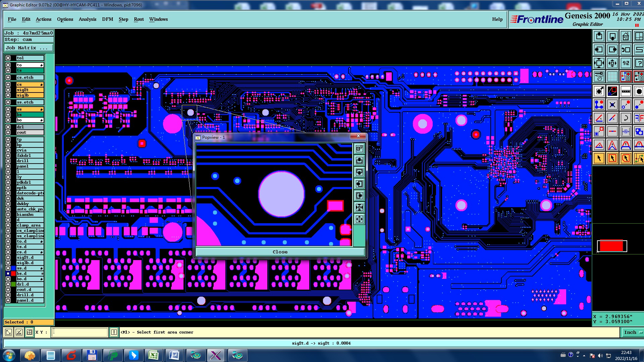This screenshot has width=644, height=362.
Task: Click the X Y coordinate input field
Action: pos(79,332)
